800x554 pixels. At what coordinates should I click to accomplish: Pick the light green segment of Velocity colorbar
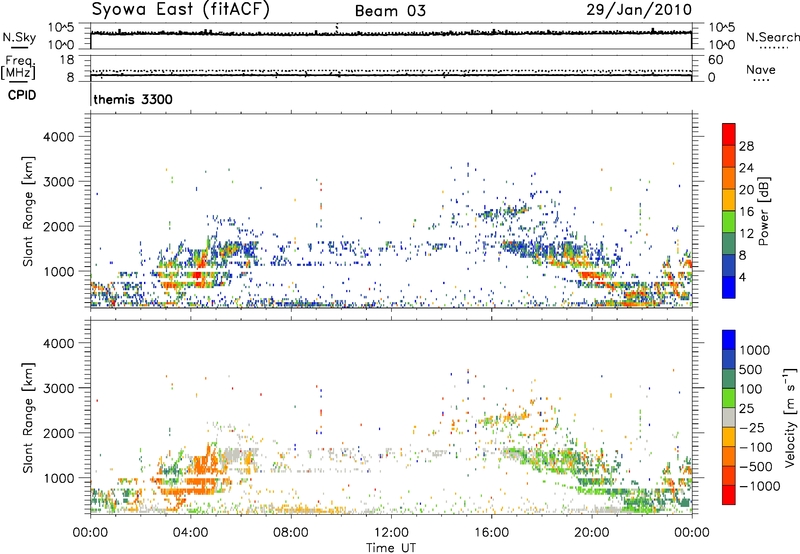tap(729, 398)
